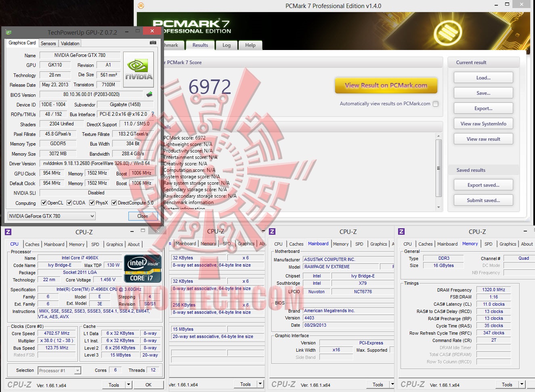Screen dimensions: 535x392
Task: Click the Load... button in PCMark
Action: pyautogui.click(x=483, y=78)
